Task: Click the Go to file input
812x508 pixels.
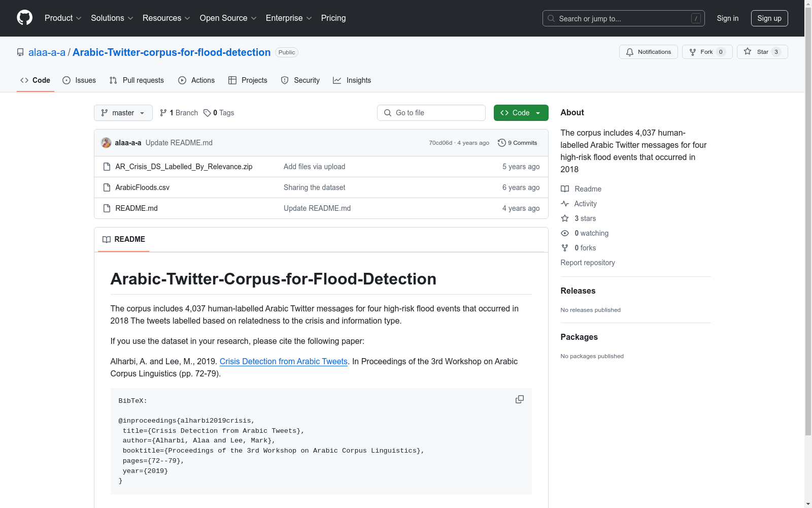Action: pos(431,113)
